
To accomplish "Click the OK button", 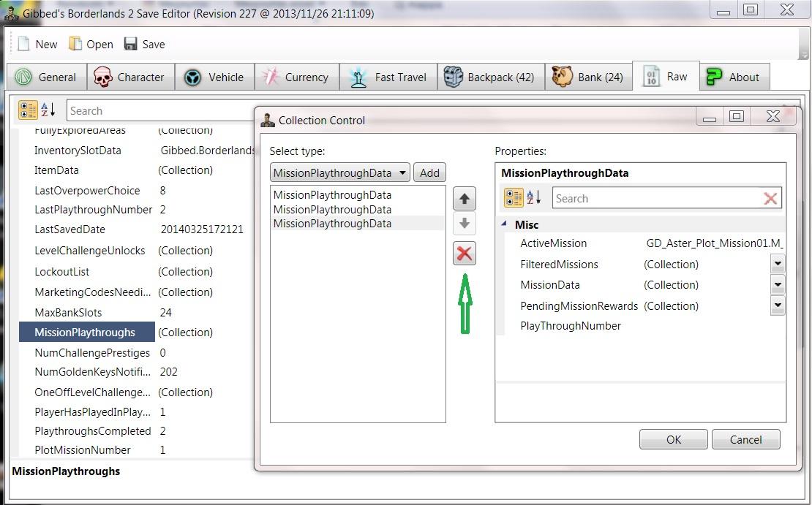I will coord(673,439).
